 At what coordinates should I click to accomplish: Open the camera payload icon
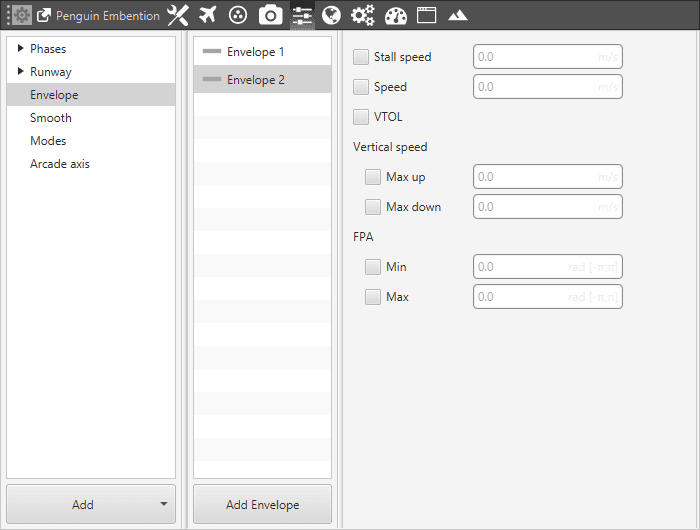(271, 15)
